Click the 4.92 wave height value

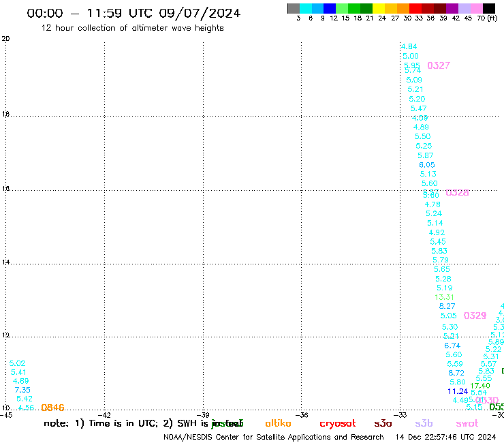point(437,232)
